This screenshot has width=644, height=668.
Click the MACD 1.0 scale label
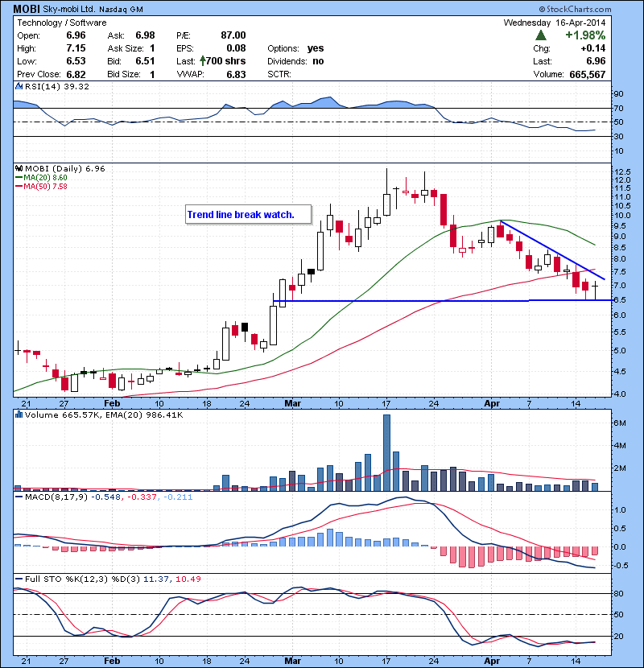620,510
